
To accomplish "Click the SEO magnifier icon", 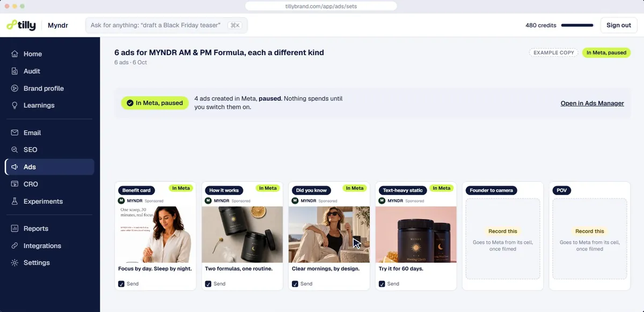I will [x=14, y=150].
